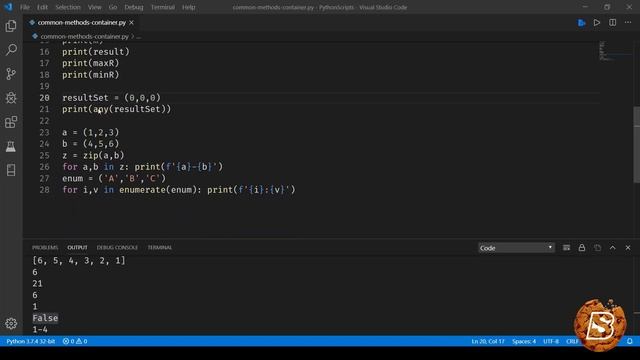Expand the breadcrumb ellipsis segment
Image resolution: width=640 pixels, height=360 pixels.
(x=139, y=36)
